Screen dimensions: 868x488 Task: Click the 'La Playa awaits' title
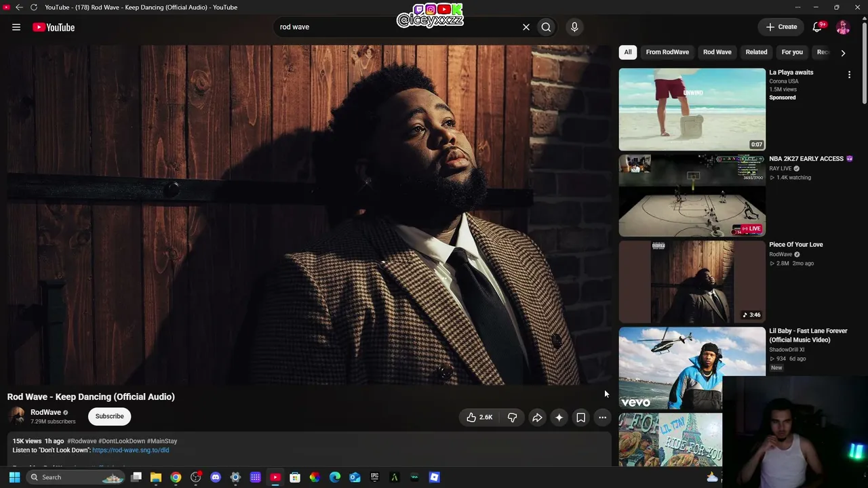791,73
